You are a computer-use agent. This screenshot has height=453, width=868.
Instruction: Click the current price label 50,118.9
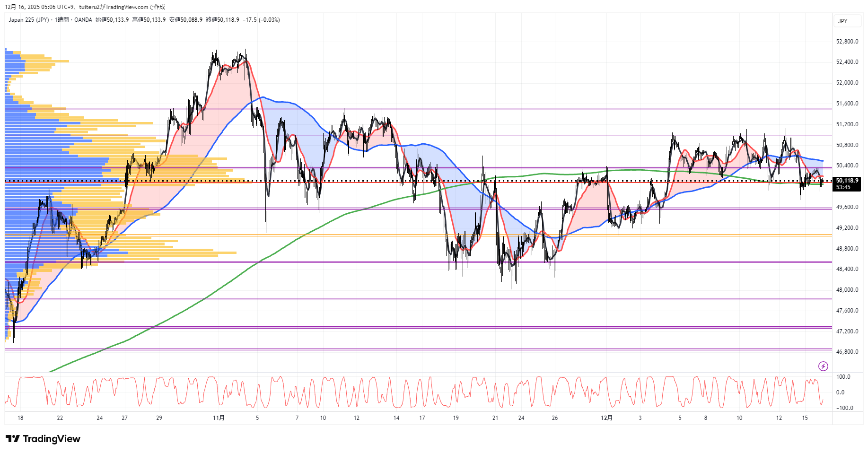click(x=847, y=181)
